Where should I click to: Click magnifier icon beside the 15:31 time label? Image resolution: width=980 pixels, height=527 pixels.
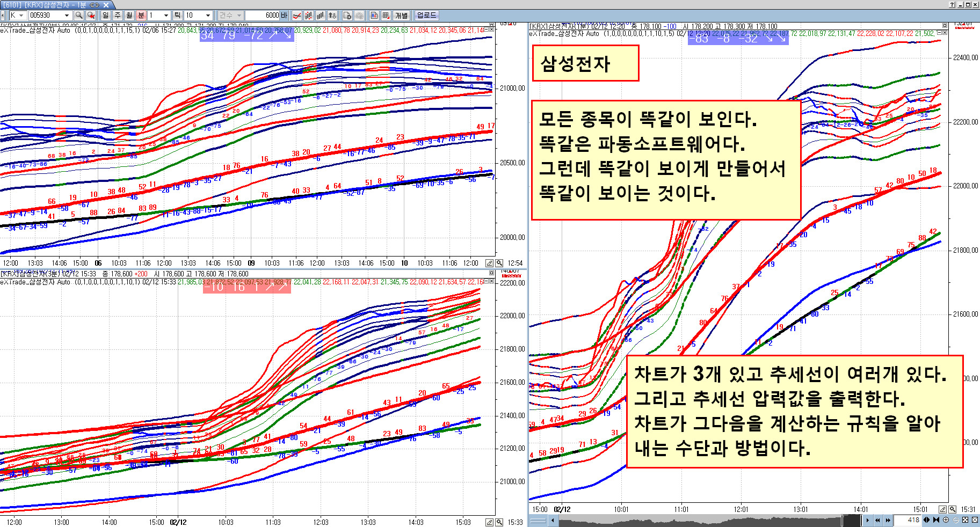click(x=953, y=509)
